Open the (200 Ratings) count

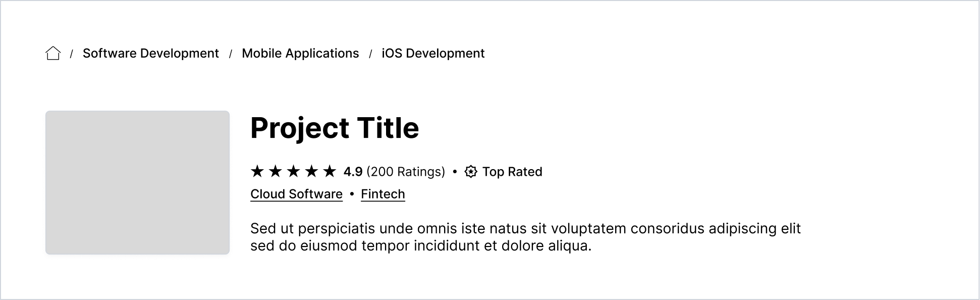pos(406,172)
